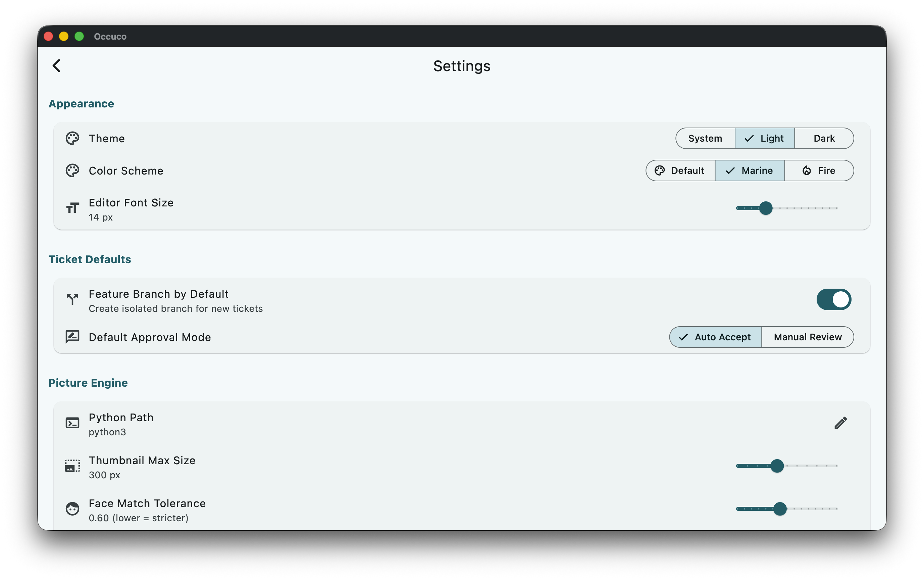Click the Theme palette icon
Screen dimensions: 924x580
coord(72,139)
